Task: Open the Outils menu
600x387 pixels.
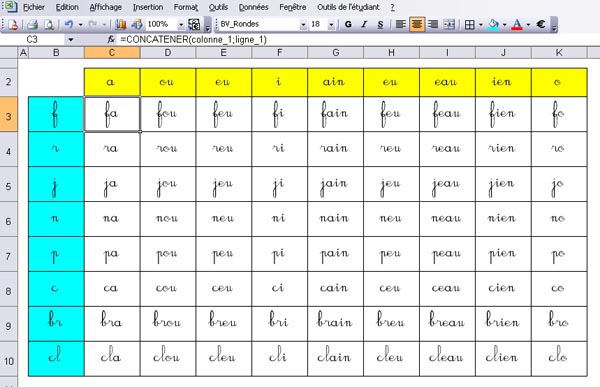Action: [218, 7]
